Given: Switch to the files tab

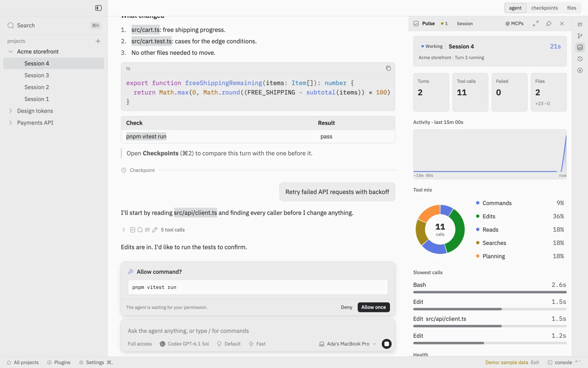Looking at the screenshot, I should click(x=571, y=8).
